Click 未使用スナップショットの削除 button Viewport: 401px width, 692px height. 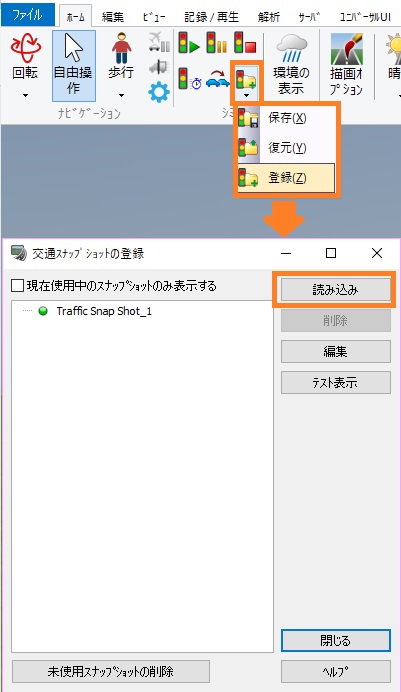click(110, 672)
